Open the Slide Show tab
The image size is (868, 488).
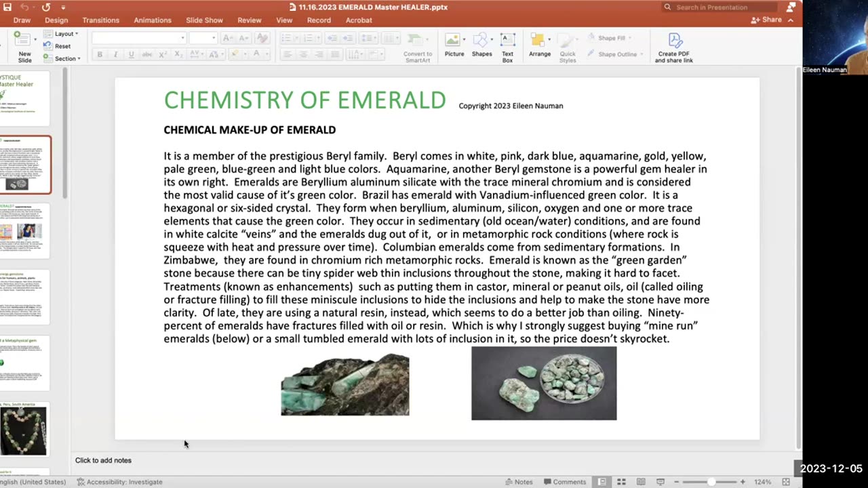click(204, 20)
